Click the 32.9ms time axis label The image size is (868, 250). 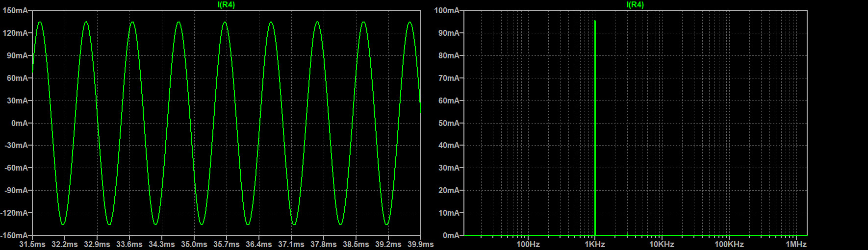tap(97, 244)
